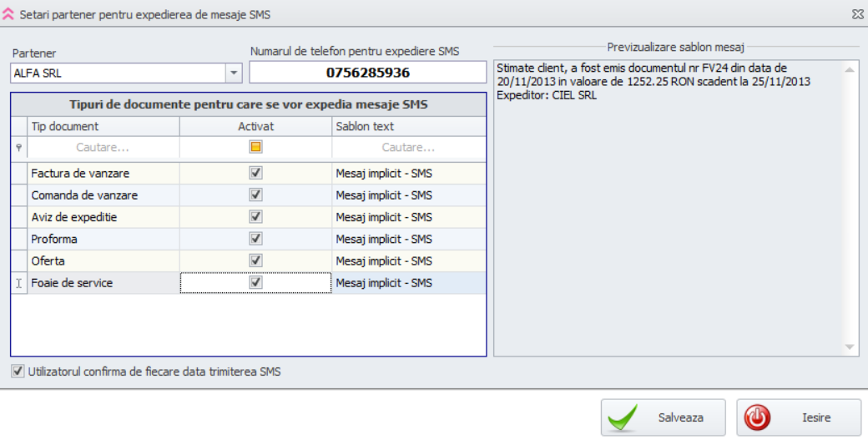This screenshot has height=440, width=868.
Task: Disable SMS for Comanda de vanzare
Action: point(255,195)
